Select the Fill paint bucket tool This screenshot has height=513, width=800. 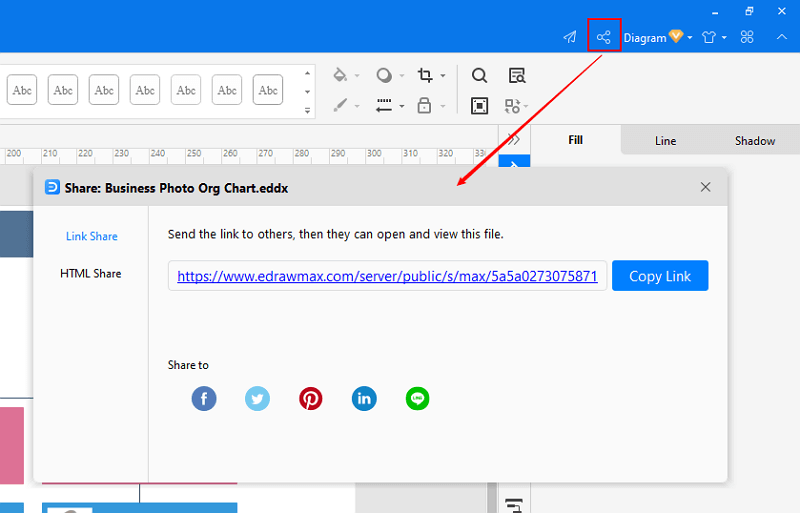pos(340,75)
